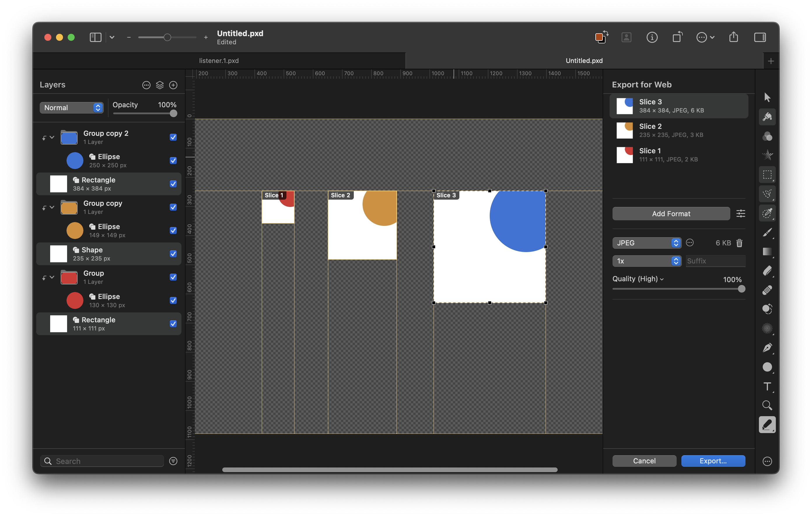Select the Gradient tool

[x=767, y=252]
